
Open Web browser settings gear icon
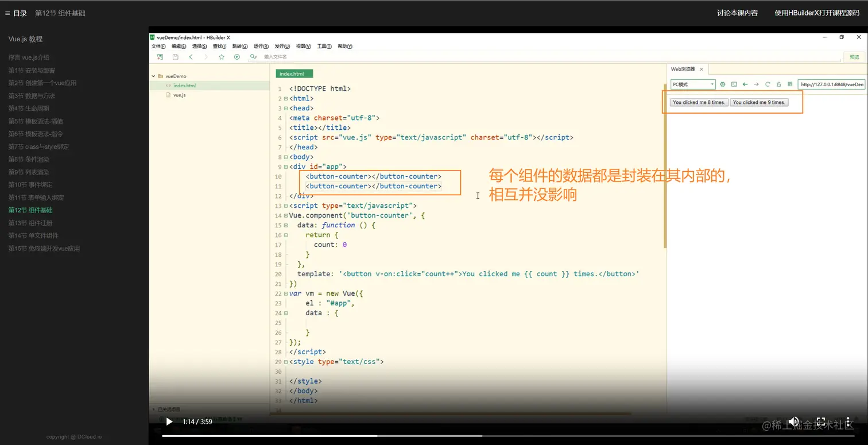tap(723, 84)
